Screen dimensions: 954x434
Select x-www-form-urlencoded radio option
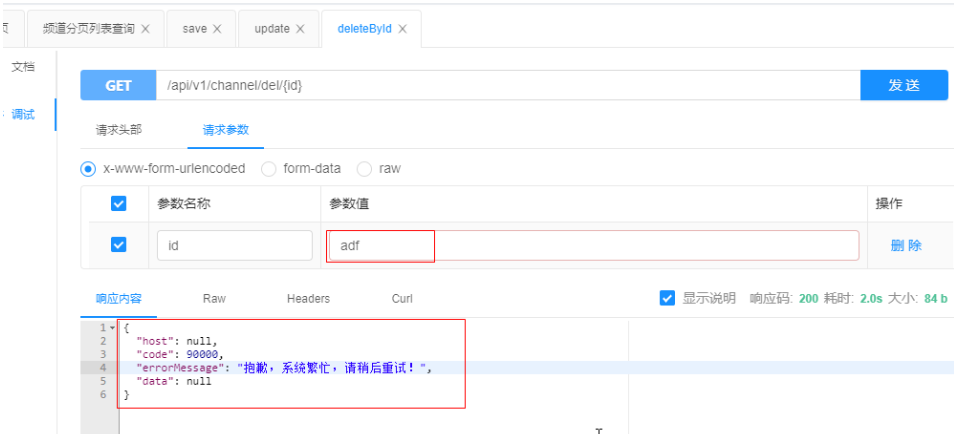(x=88, y=169)
